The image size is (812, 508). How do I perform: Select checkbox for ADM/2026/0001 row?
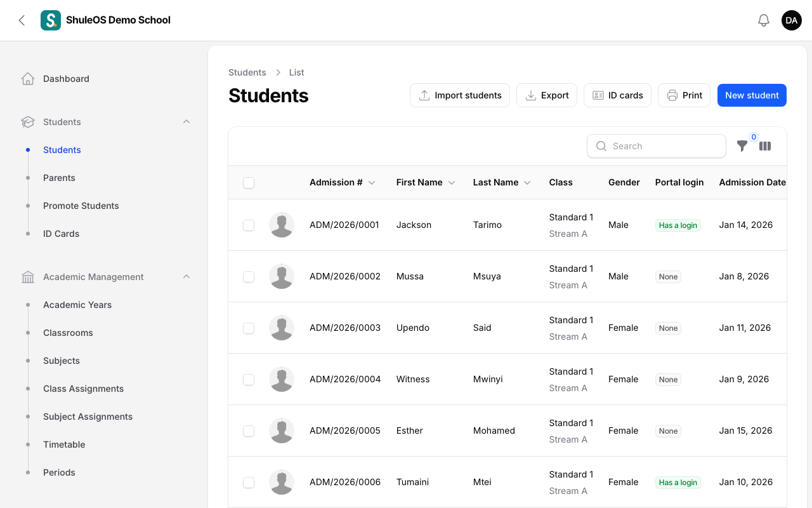(x=249, y=225)
